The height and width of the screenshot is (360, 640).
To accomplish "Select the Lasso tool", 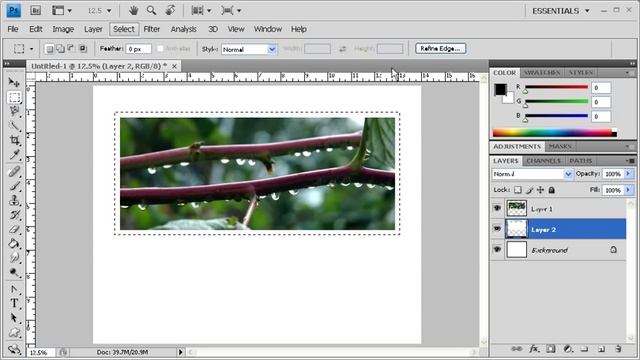I will click(14, 111).
